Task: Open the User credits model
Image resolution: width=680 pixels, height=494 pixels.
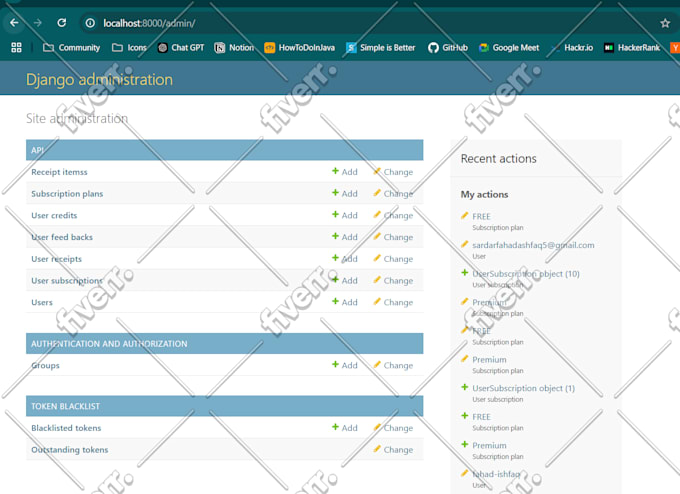Action: click(54, 215)
